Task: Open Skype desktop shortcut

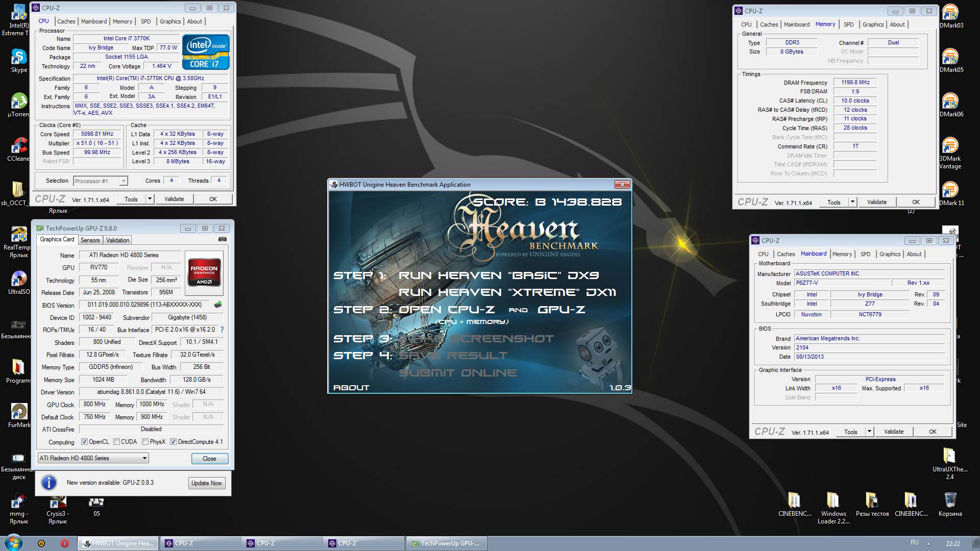Action: (x=19, y=61)
